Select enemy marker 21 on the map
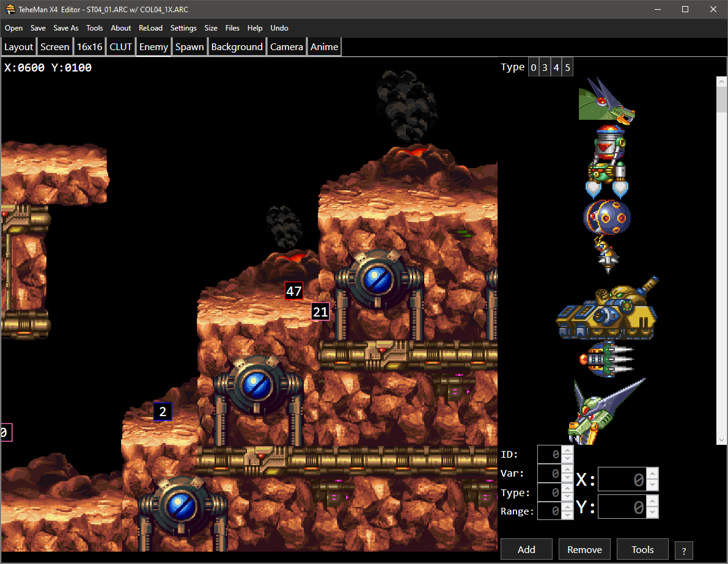The height and width of the screenshot is (564, 728). point(320,312)
